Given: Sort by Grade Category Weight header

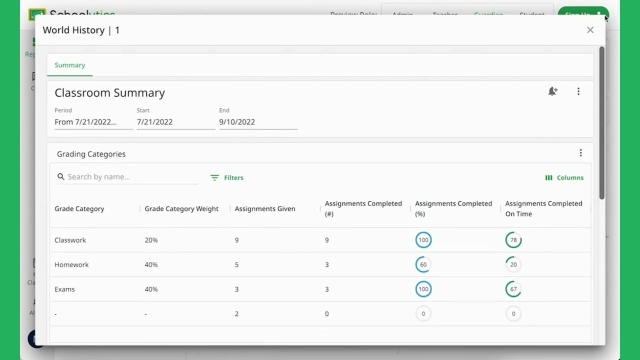Looking at the screenshot, I should [182, 209].
